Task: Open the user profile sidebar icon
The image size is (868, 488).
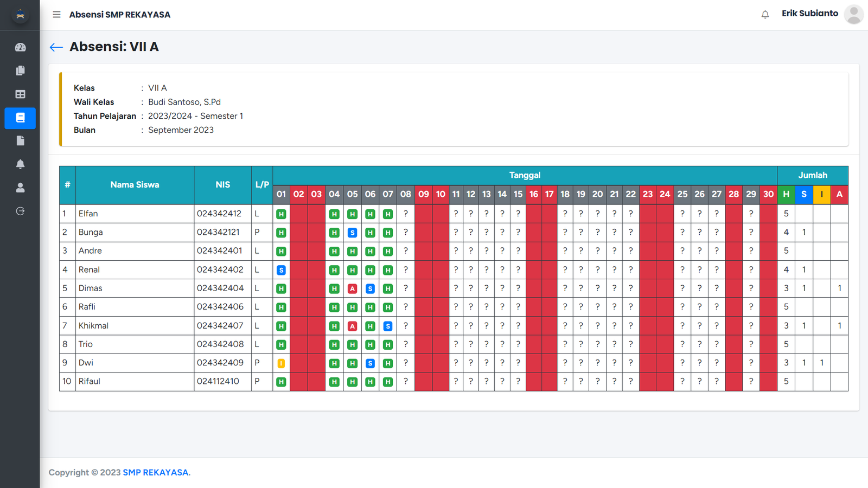Action: tap(20, 188)
